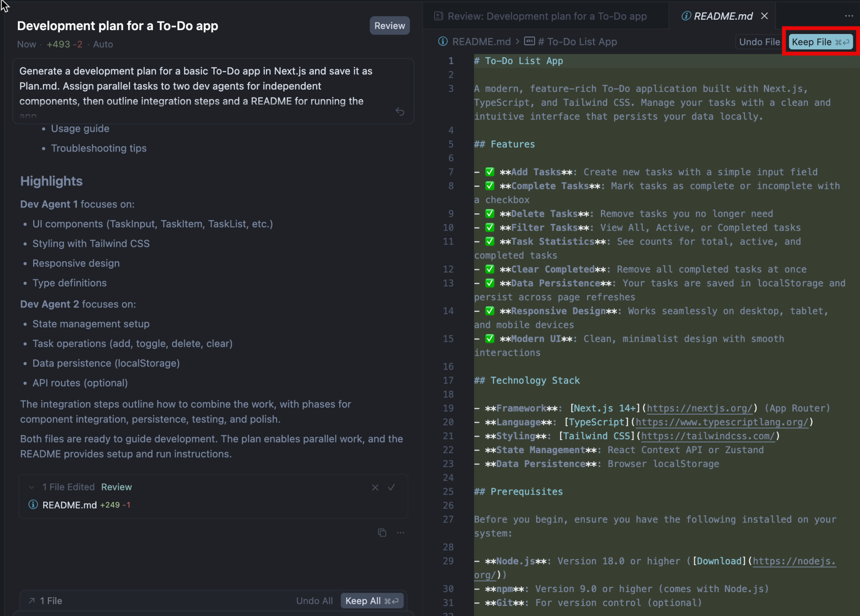Viewport: 860px width, 616px height.
Task: Click the Undo File button
Action: coord(759,42)
